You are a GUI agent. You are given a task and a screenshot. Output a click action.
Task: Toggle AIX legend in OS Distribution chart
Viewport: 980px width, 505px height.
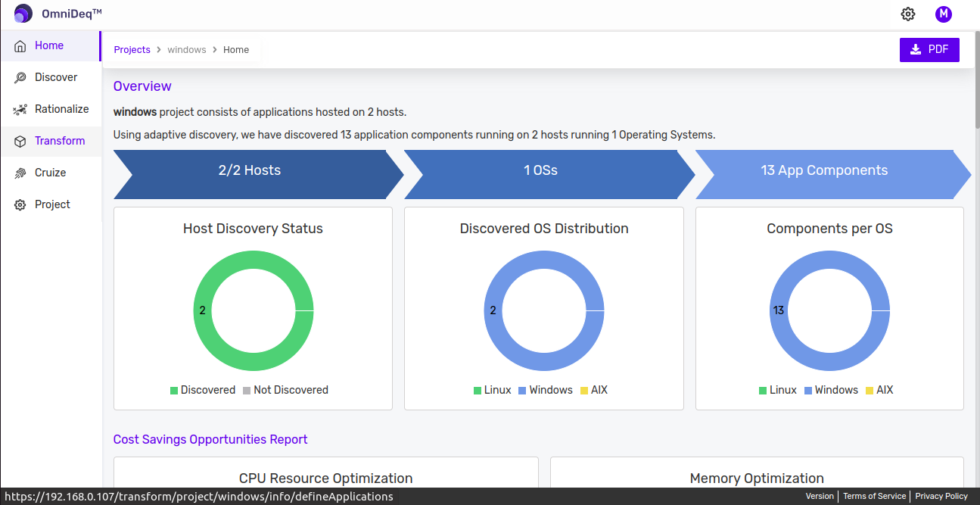tap(593, 390)
